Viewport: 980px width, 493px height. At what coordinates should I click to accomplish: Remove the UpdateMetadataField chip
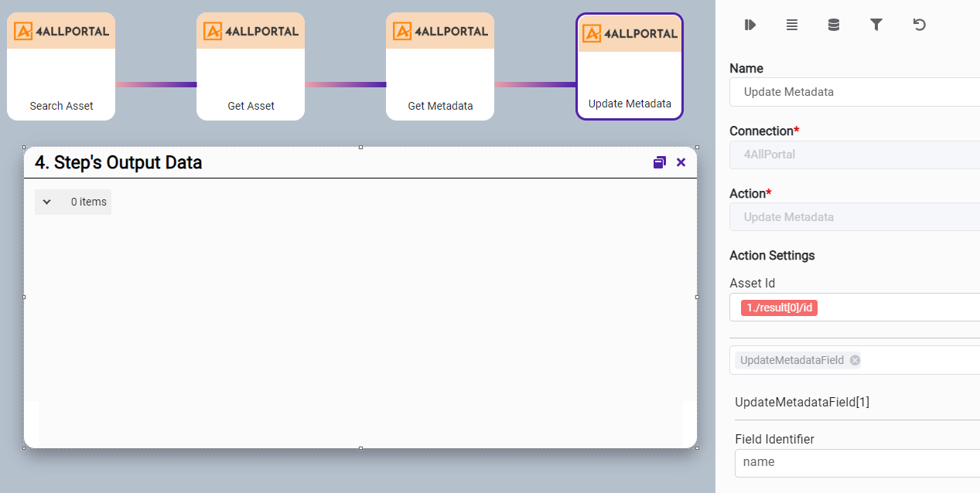pyautogui.click(x=855, y=360)
